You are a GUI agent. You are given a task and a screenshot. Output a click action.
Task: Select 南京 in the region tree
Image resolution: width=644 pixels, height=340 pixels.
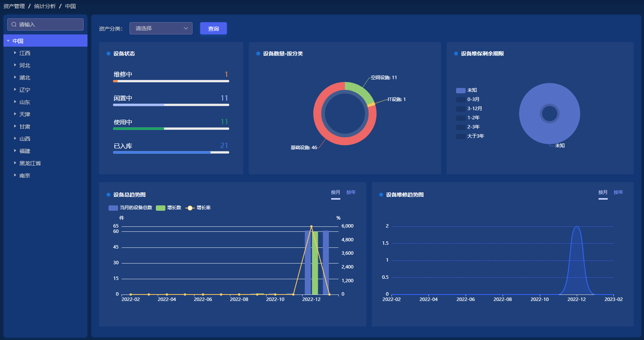[x=25, y=176]
